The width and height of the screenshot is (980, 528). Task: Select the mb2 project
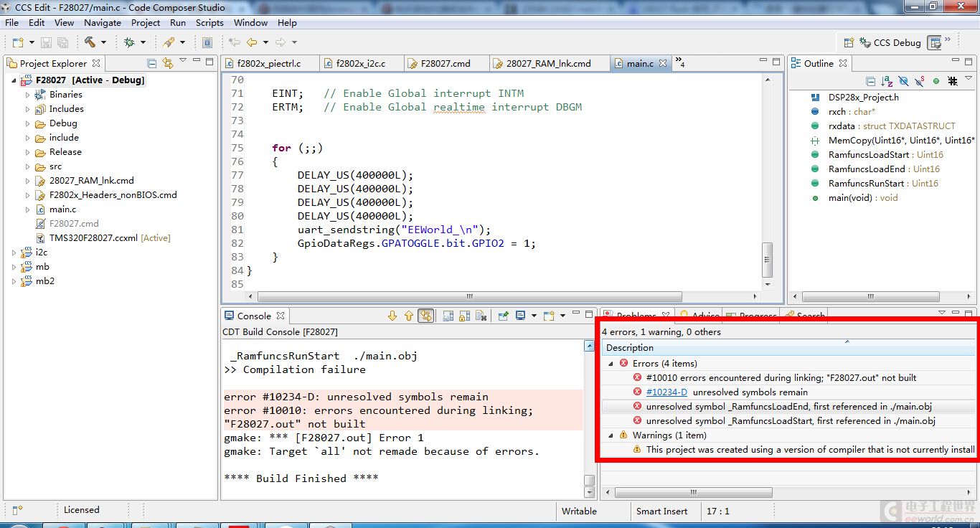click(x=45, y=281)
